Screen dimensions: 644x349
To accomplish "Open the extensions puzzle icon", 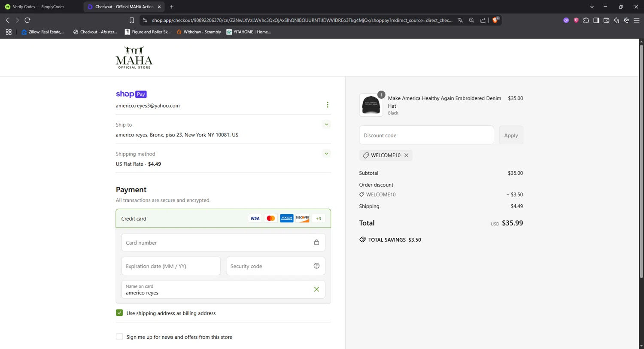I will (586, 20).
